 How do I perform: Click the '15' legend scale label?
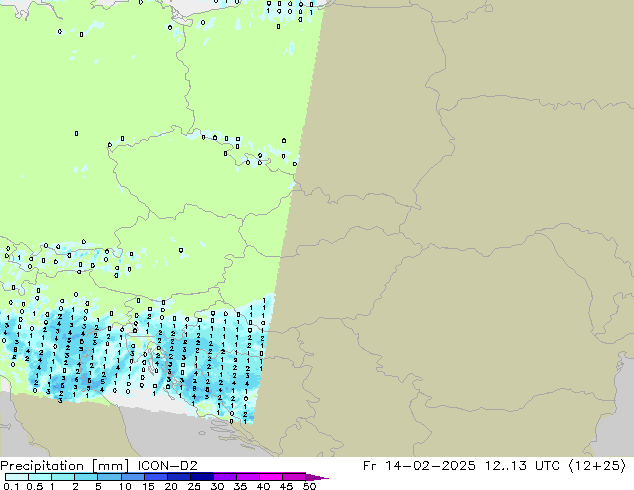click(x=148, y=486)
